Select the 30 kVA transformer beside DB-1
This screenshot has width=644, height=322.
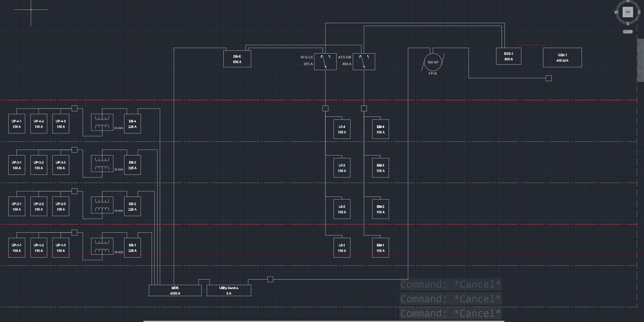coord(102,246)
